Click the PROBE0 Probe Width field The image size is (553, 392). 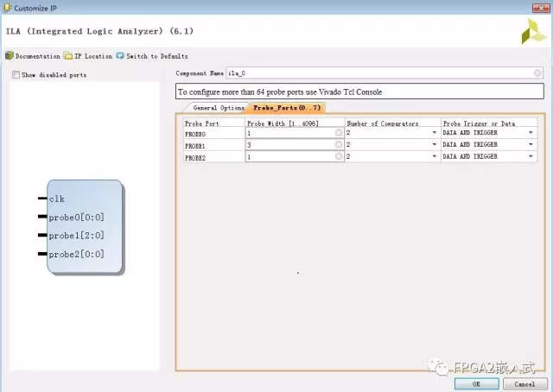point(294,133)
